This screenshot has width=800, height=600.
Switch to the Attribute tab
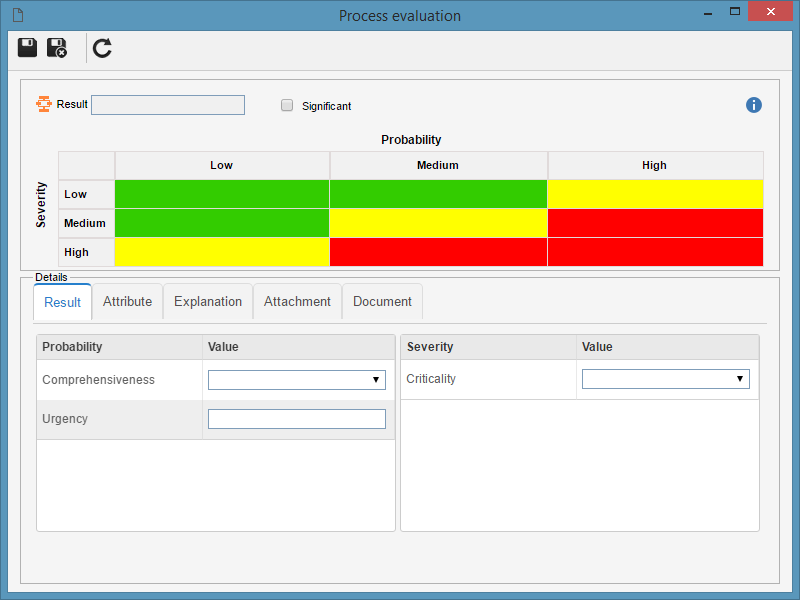coord(128,302)
